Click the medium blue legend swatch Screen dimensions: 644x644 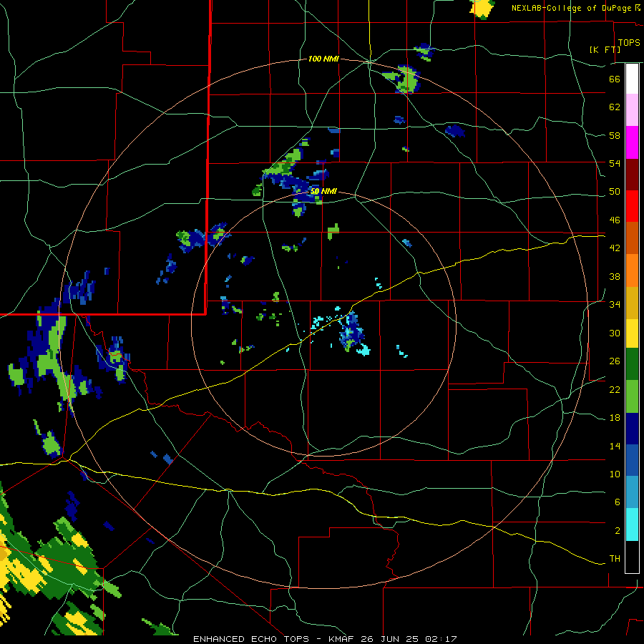632,460
